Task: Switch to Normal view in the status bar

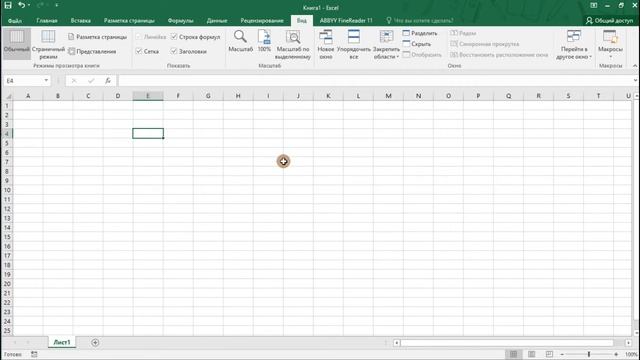Action: click(x=513, y=354)
